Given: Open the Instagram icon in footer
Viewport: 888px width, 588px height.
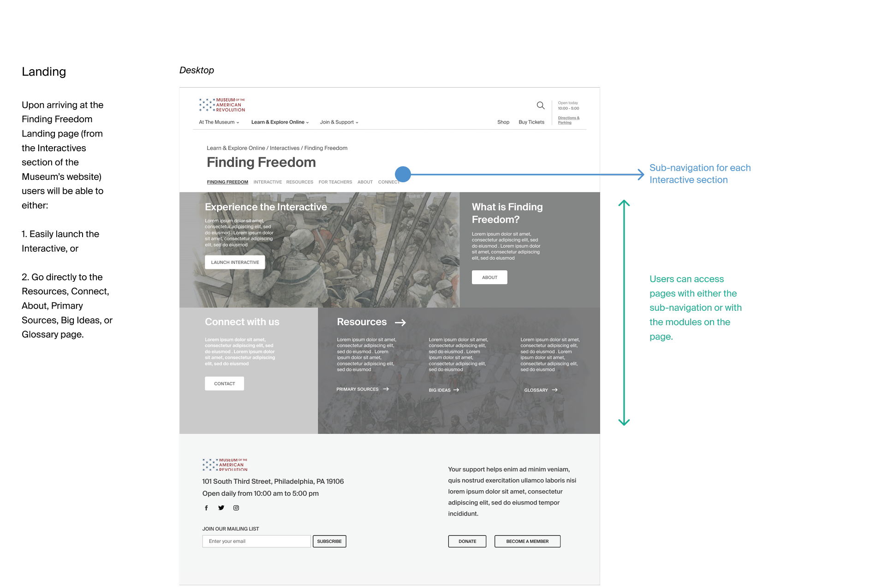Looking at the screenshot, I should point(236,508).
